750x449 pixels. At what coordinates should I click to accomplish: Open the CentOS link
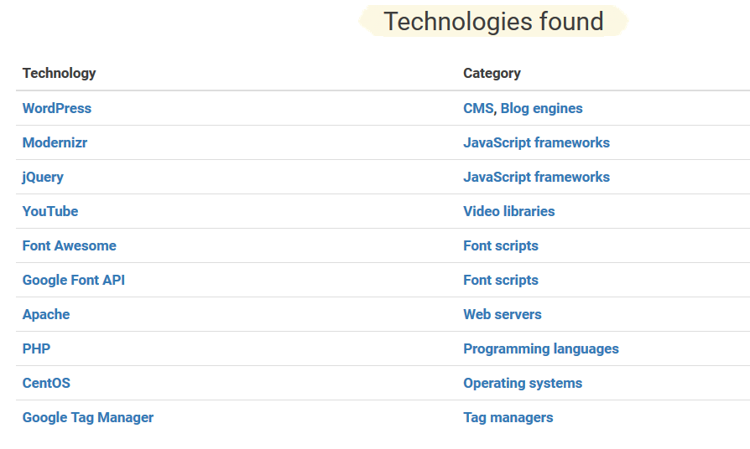(x=46, y=383)
